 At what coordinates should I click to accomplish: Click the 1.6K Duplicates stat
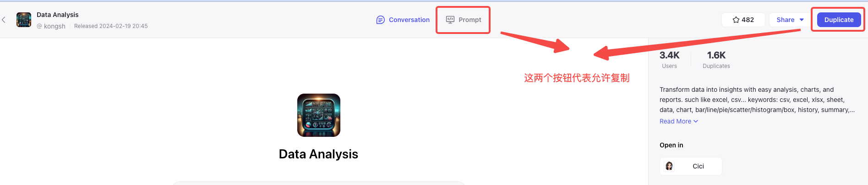tap(716, 60)
